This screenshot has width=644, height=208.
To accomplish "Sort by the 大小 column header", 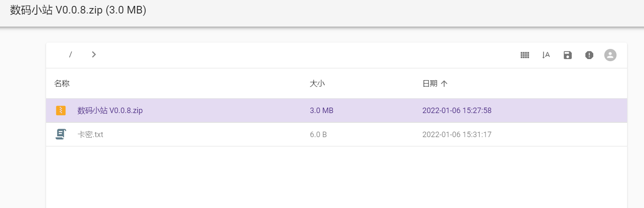I will (x=317, y=84).
